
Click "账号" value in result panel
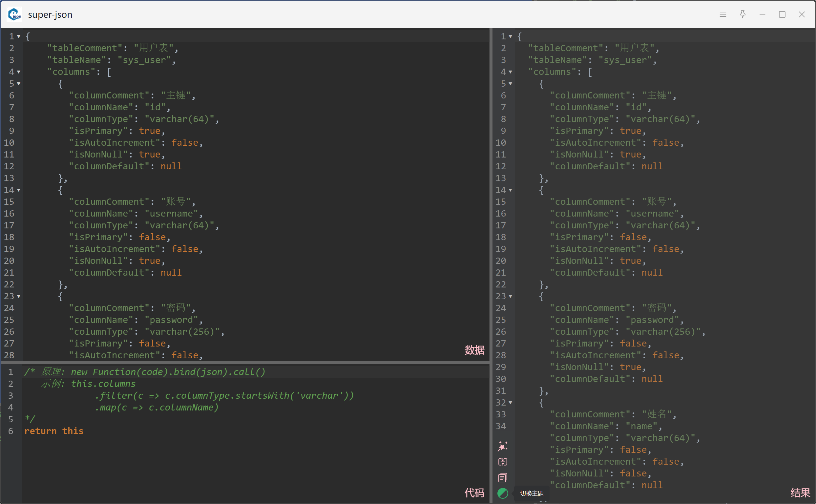656,202
